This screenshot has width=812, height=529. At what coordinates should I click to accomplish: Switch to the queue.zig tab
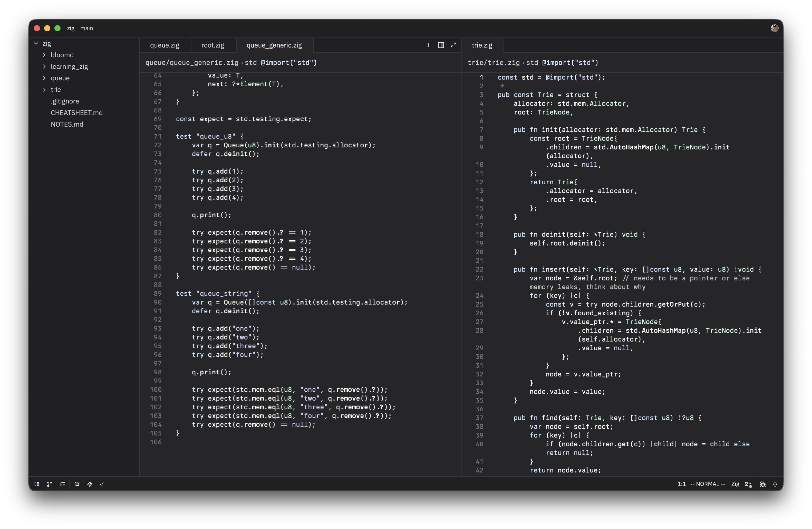165,45
